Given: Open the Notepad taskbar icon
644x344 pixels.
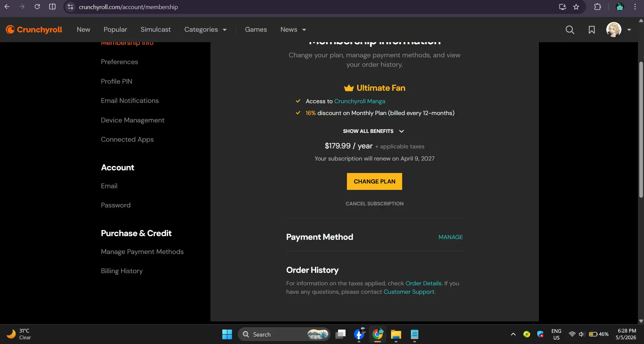Looking at the screenshot, I should pyautogui.click(x=414, y=334).
